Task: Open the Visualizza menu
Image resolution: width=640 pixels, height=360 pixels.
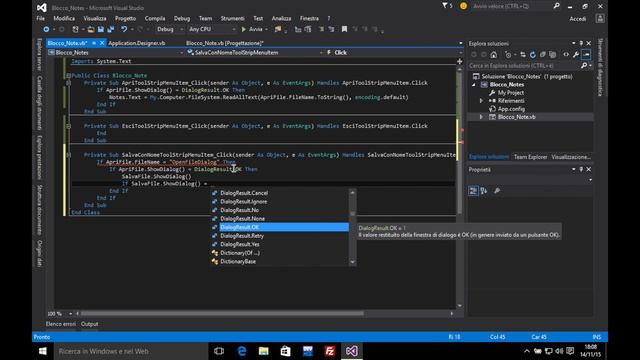Action: 95,18
